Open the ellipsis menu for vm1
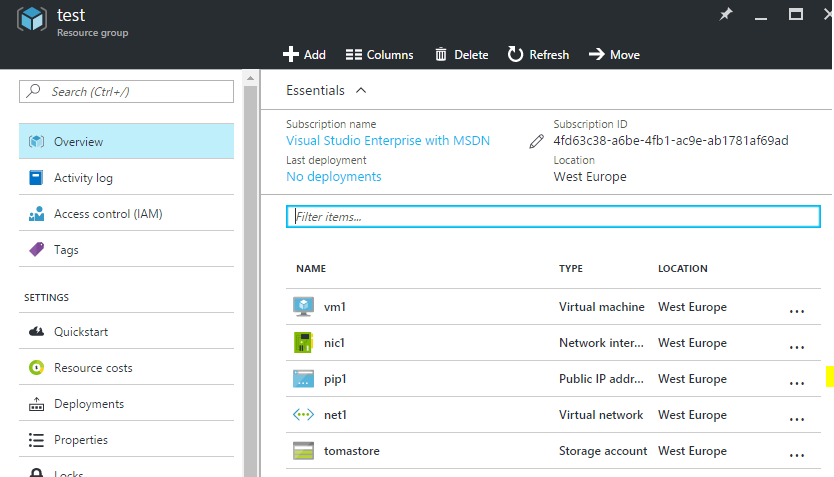Screen dimensions: 834x477 coord(797,311)
